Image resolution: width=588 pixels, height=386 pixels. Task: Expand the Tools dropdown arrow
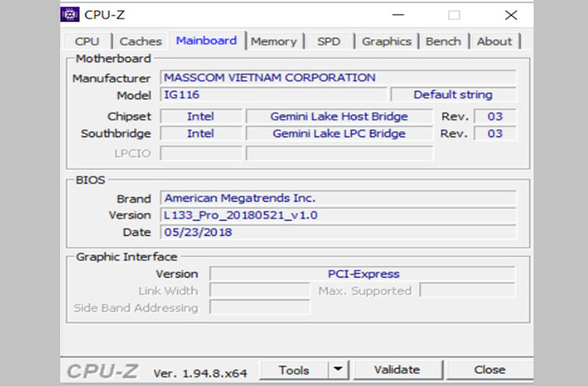click(x=338, y=371)
